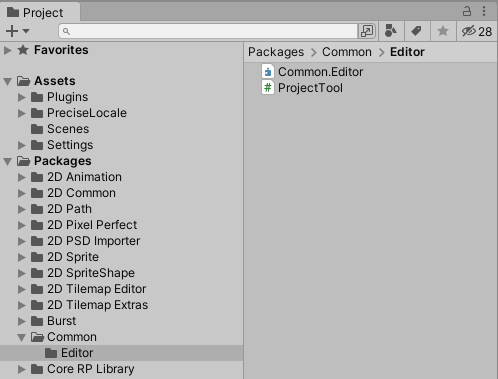The width and height of the screenshot is (498, 379).
Task: Expand the PreciseLocale folder arrow
Action: (x=21, y=113)
